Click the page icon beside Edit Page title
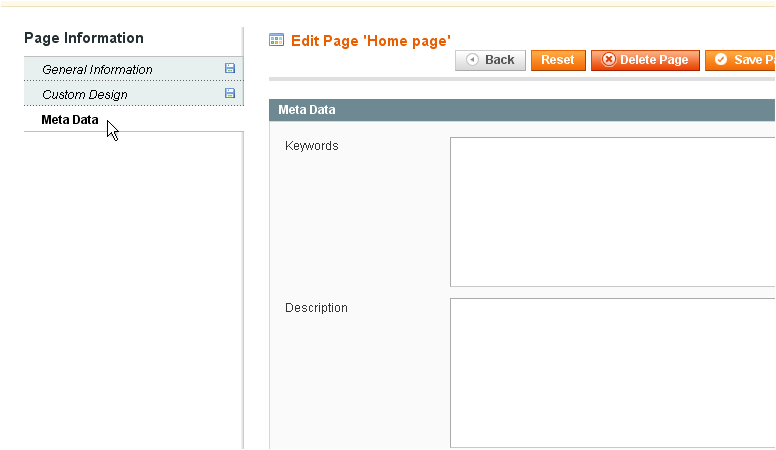The width and height of the screenshot is (776, 450). click(277, 40)
